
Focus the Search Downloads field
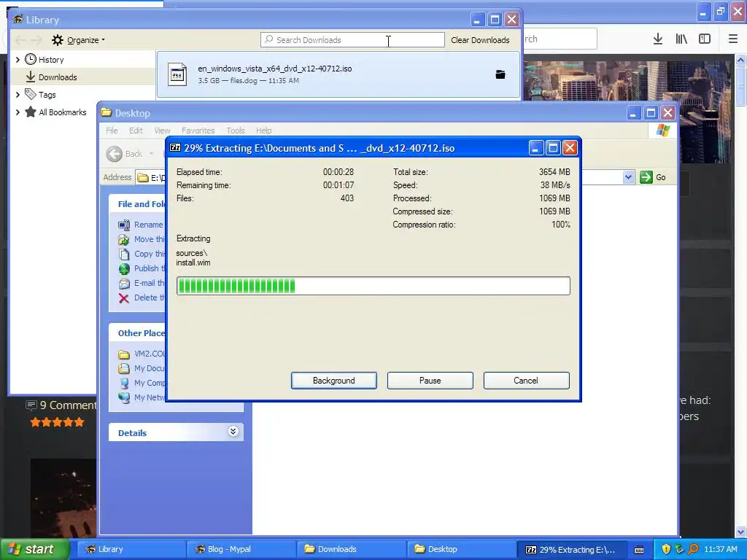click(x=352, y=40)
